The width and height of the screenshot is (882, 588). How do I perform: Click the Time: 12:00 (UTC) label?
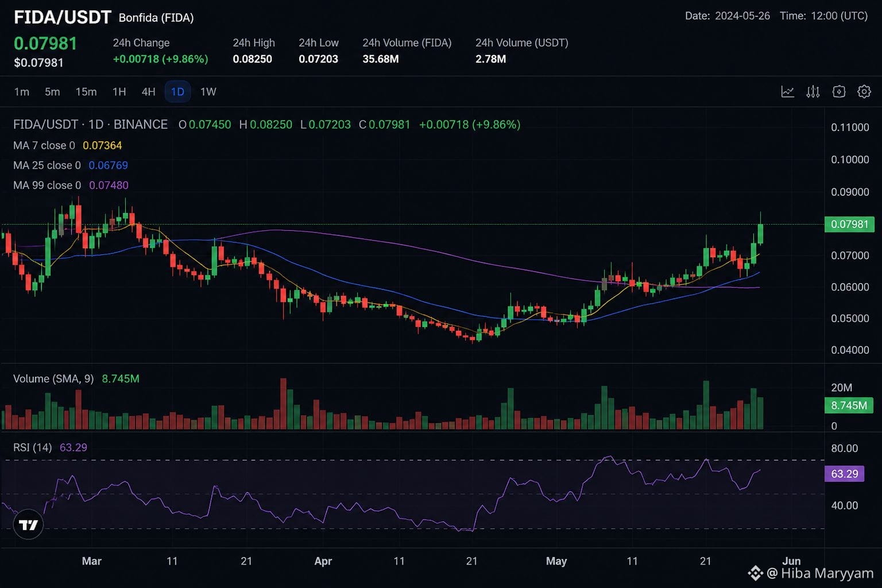tap(823, 16)
